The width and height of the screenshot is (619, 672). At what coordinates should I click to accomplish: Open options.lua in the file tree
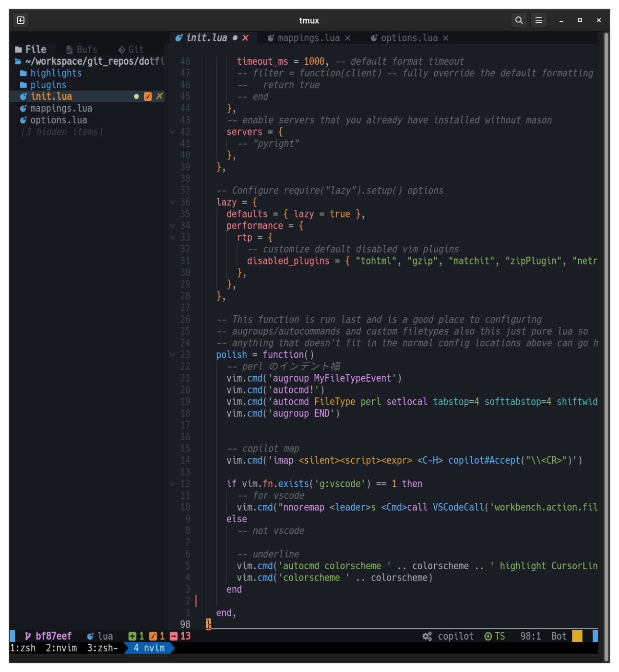[x=59, y=120]
